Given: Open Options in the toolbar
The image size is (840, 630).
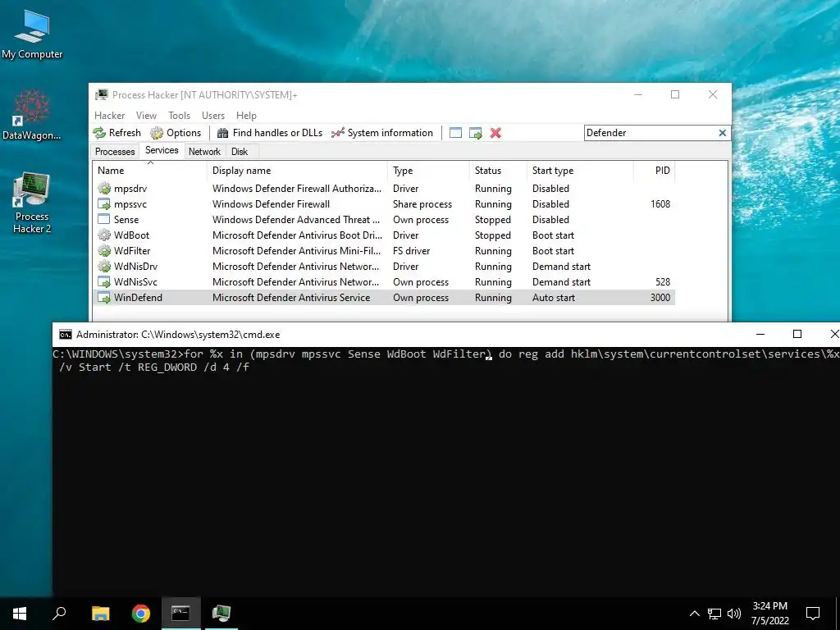Looking at the screenshot, I should (x=176, y=133).
